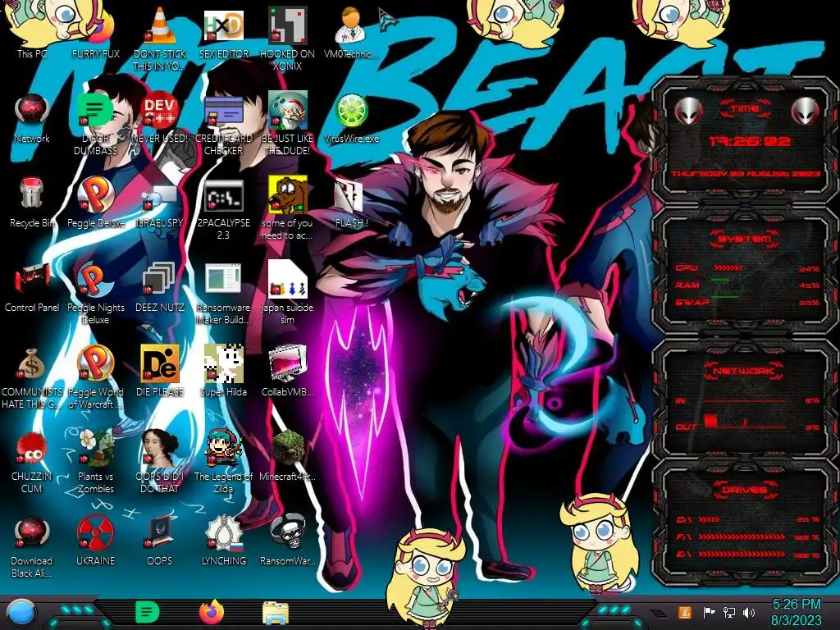
Task: Open the OOPS laptop desktop icon
Action: pyautogui.click(x=160, y=541)
